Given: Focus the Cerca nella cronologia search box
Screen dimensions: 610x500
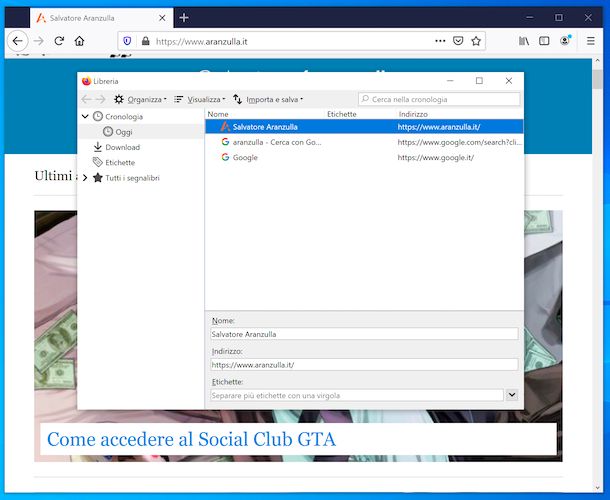Looking at the screenshot, I should coord(439,99).
